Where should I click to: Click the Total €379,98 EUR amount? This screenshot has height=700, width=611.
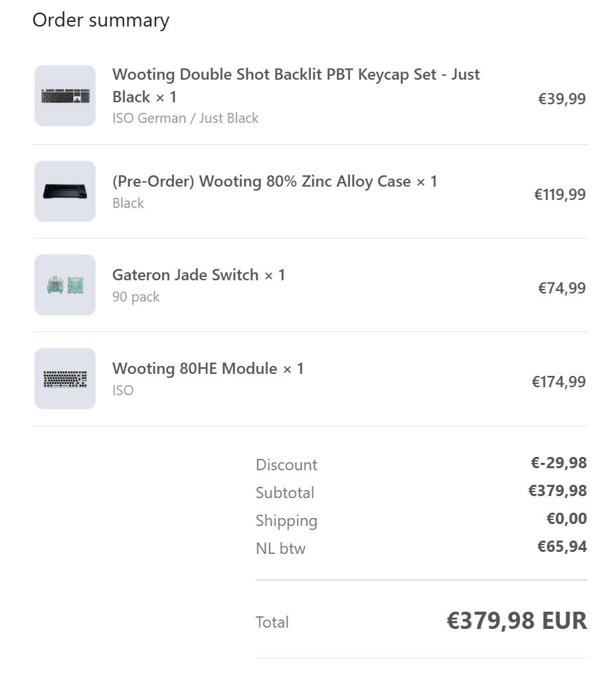click(516, 621)
